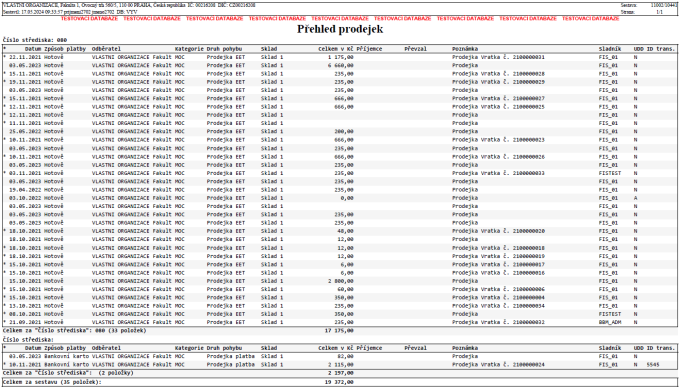Click the amount "6 660,00"
The height and width of the screenshot is (388, 680).
pyautogui.click(x=340, y=65)
